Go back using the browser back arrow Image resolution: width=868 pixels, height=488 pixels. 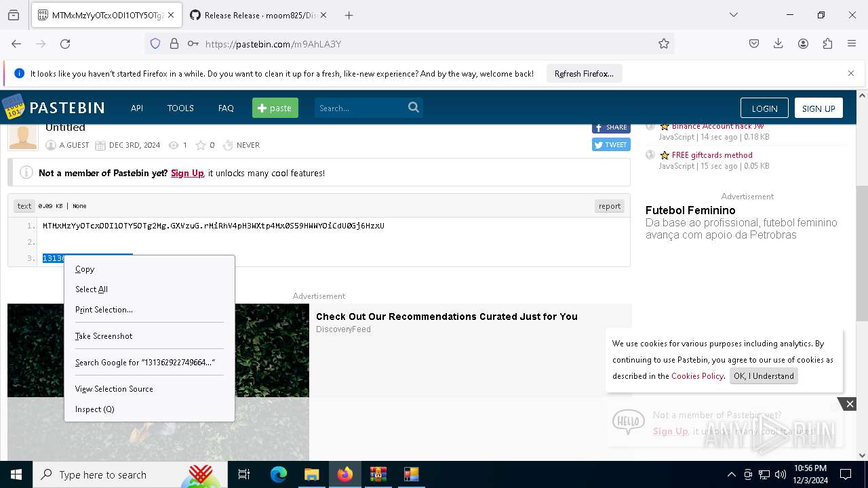coord(16,43)
